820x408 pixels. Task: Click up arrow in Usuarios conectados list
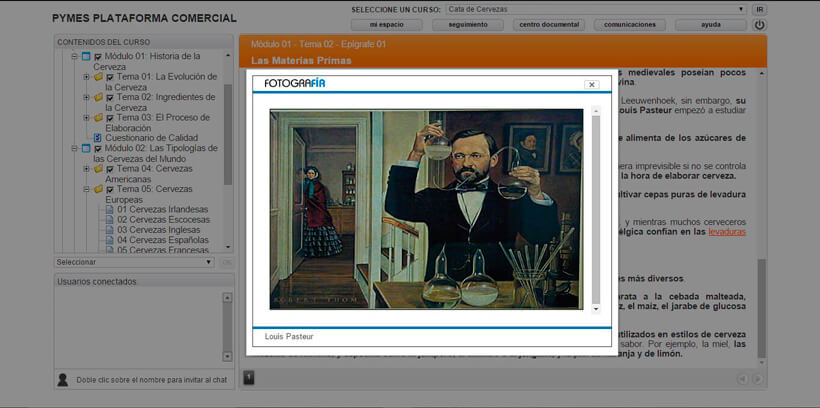coord(227,298)
